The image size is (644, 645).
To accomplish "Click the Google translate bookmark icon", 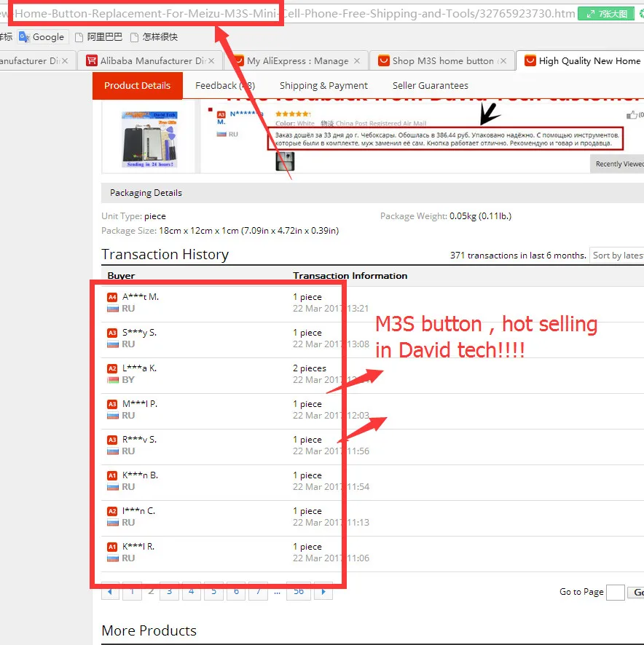I will 24,37.
